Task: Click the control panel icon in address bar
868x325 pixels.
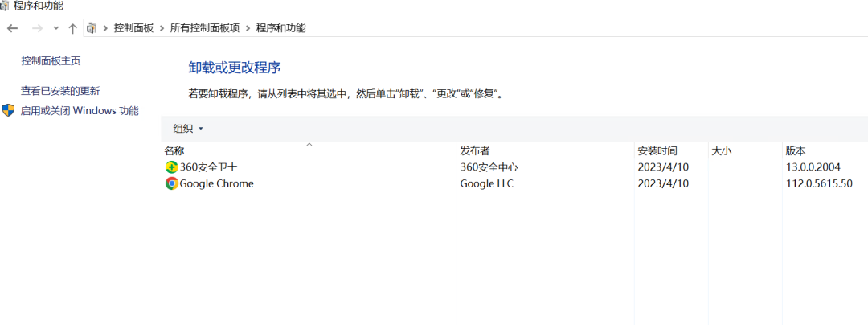Action: [x=92, y=28]
